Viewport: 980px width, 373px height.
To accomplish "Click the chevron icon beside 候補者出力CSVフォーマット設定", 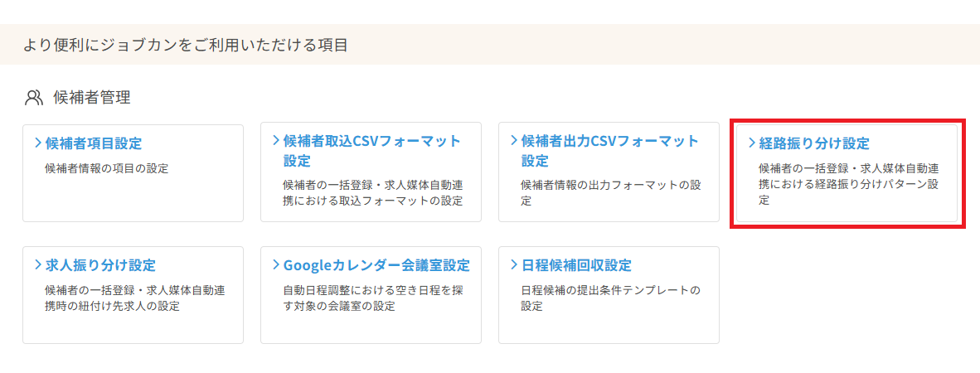I will (x=514, y=141).
